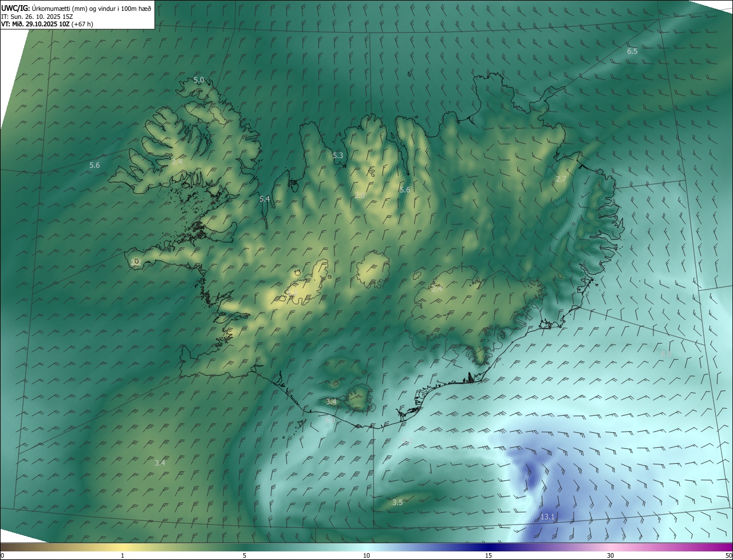
Task: Click the 1 tick on the colour scale
Action: pos(123,555)
